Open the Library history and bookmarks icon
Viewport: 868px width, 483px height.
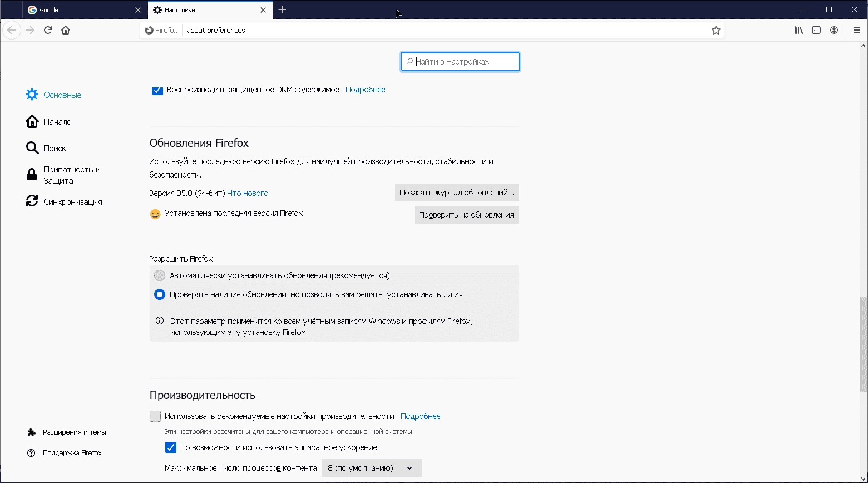click(798, 30)
